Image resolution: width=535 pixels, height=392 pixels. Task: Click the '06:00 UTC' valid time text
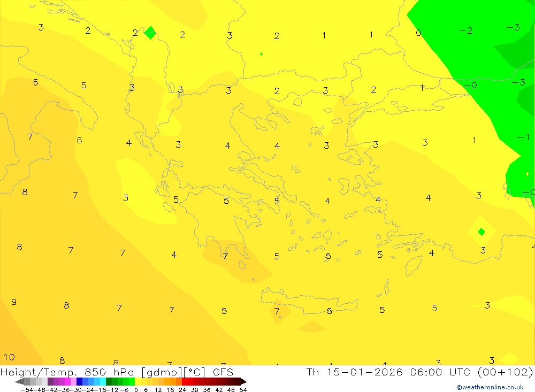pyautogui.click(x=440, y=372)
